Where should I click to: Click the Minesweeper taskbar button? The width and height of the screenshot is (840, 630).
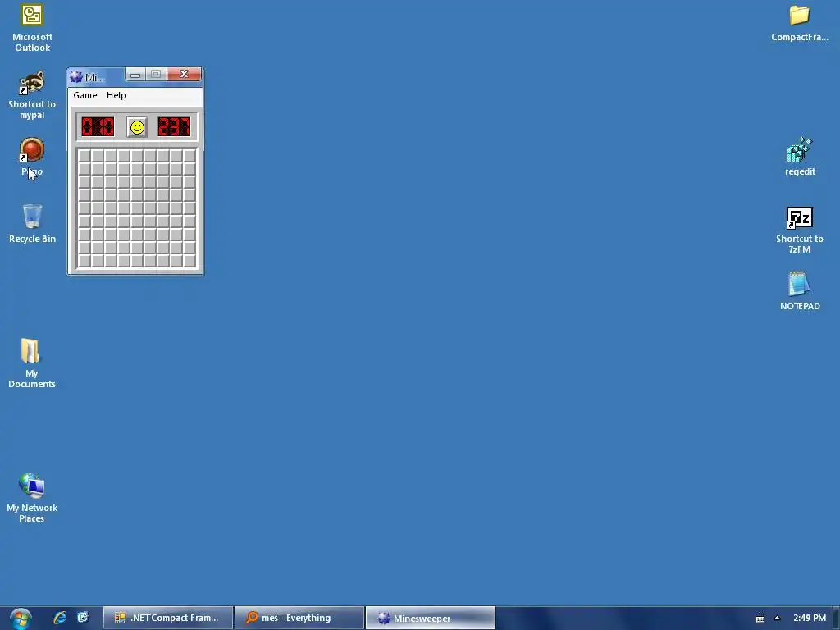pos(430,618)
